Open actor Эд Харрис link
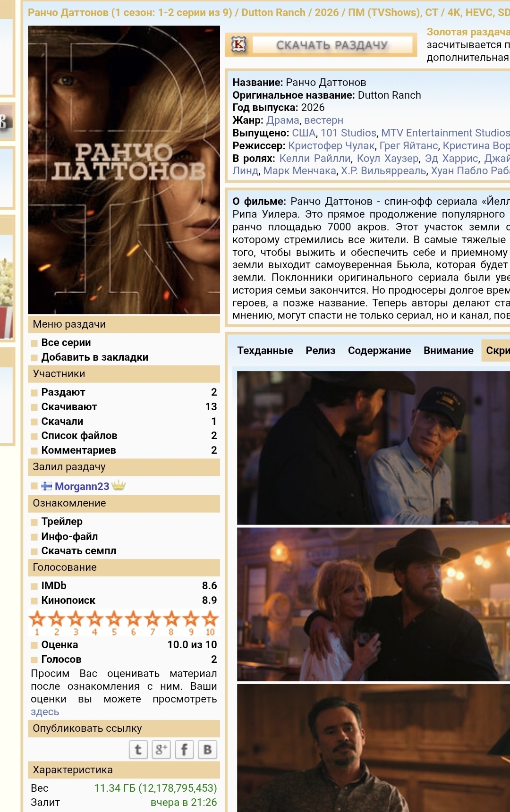 (452, 159)
